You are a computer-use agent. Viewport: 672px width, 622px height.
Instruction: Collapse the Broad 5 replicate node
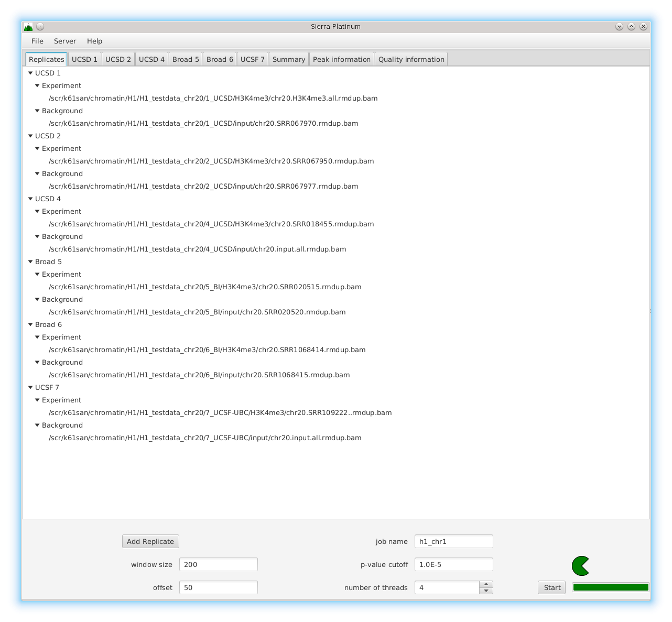pos(30,262)
